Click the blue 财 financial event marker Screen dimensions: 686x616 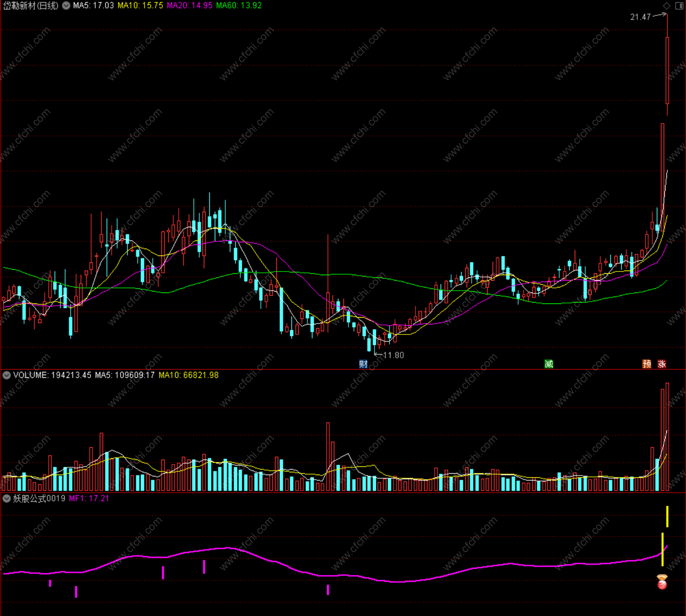coord(363,364)
